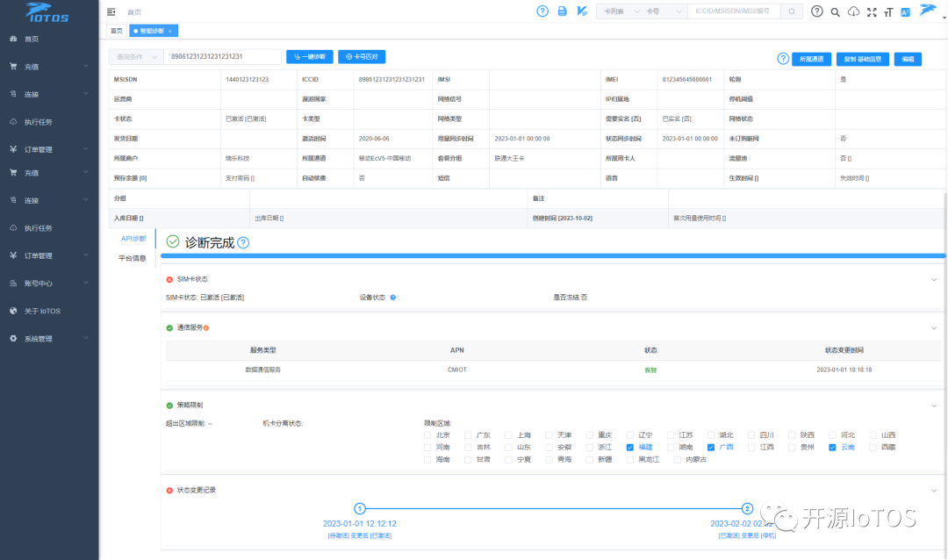The height and width of the screenshot is (560, 948).
Task: Collapse the 状态变更记录 section chevron
Action: click(934, 491)
